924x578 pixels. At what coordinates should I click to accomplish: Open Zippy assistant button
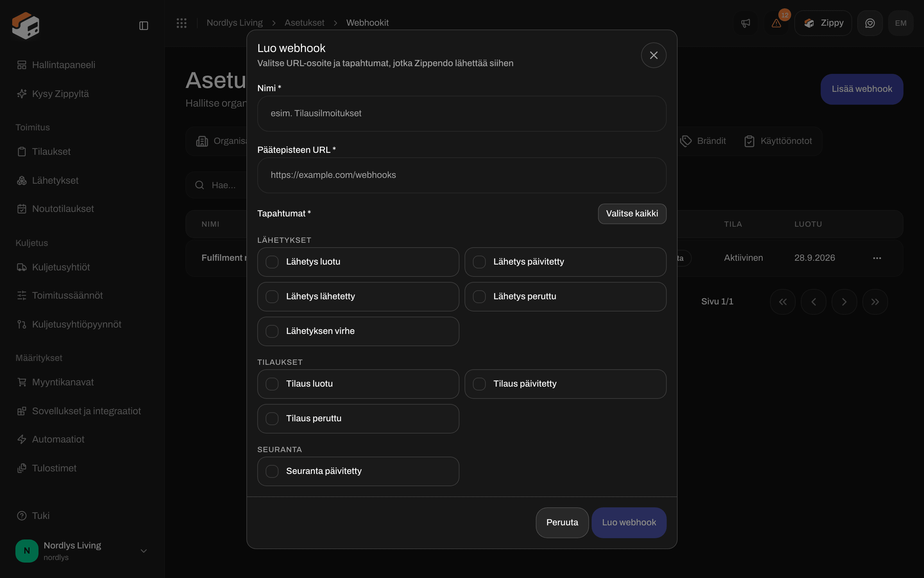(x=823, y=23)
